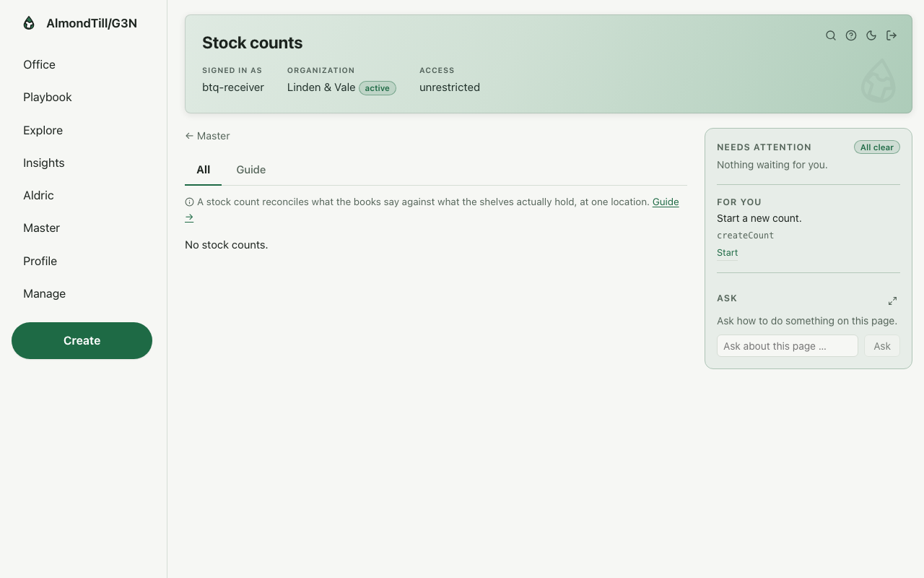Click the Ask submit button
This screenshot has width=924, height=578.
(x=882, y=346)
